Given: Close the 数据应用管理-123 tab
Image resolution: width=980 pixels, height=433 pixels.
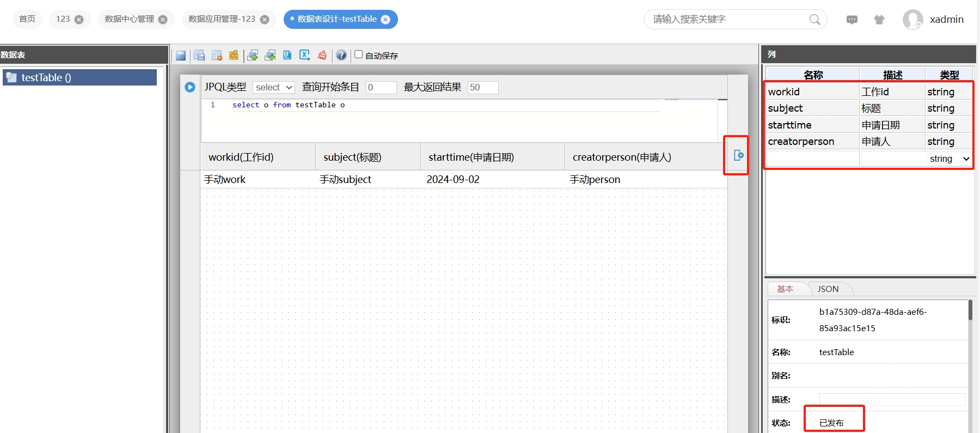Looking at the screenshot, I should (x=265, y=20).
